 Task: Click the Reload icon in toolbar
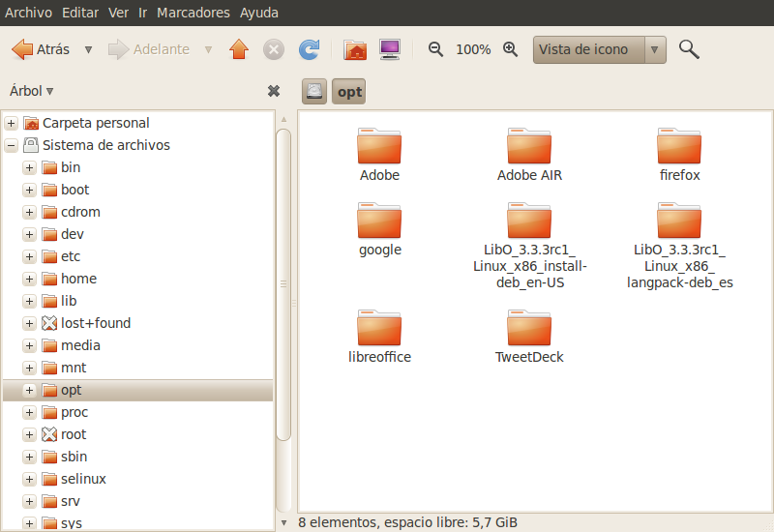309,49
